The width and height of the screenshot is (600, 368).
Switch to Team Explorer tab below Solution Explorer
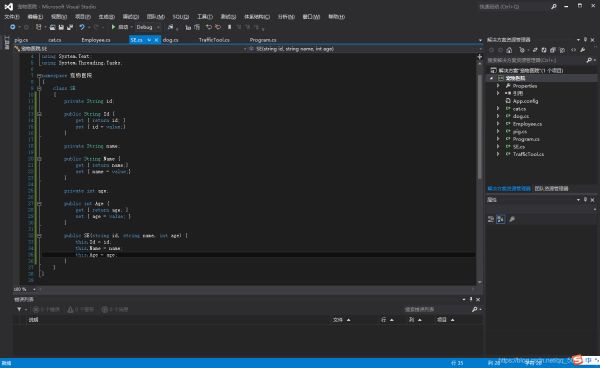coord(551,188)
